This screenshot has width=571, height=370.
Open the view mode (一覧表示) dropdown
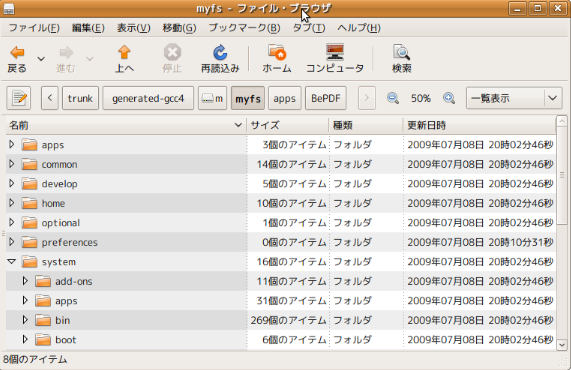[x=514, y=98]
